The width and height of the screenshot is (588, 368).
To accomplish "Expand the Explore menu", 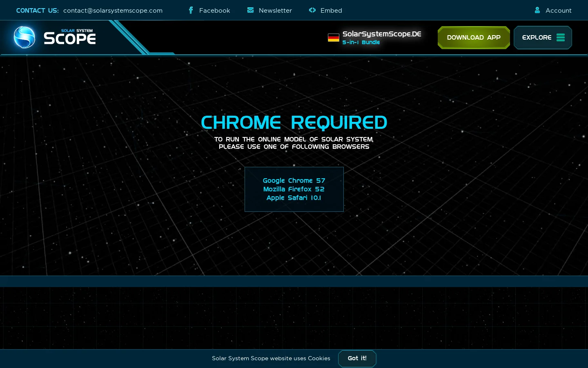I will (x=543, y=38).
